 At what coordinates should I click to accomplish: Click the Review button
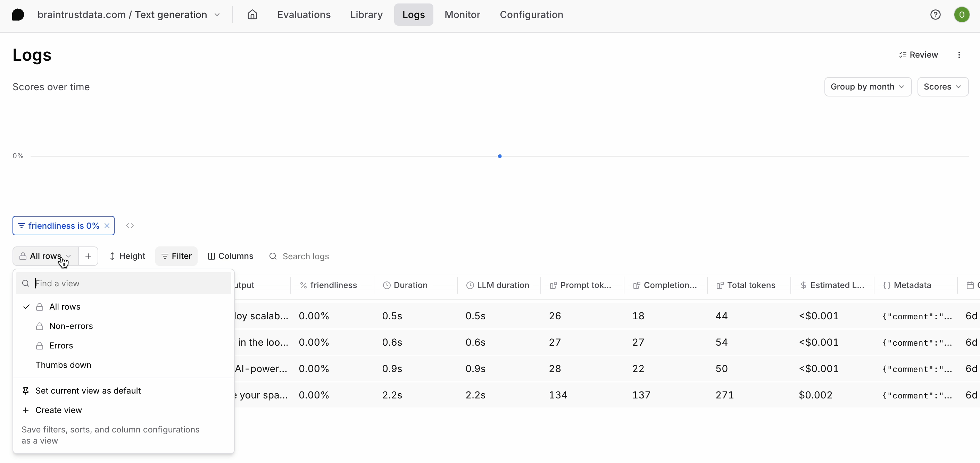pos(919,55)
